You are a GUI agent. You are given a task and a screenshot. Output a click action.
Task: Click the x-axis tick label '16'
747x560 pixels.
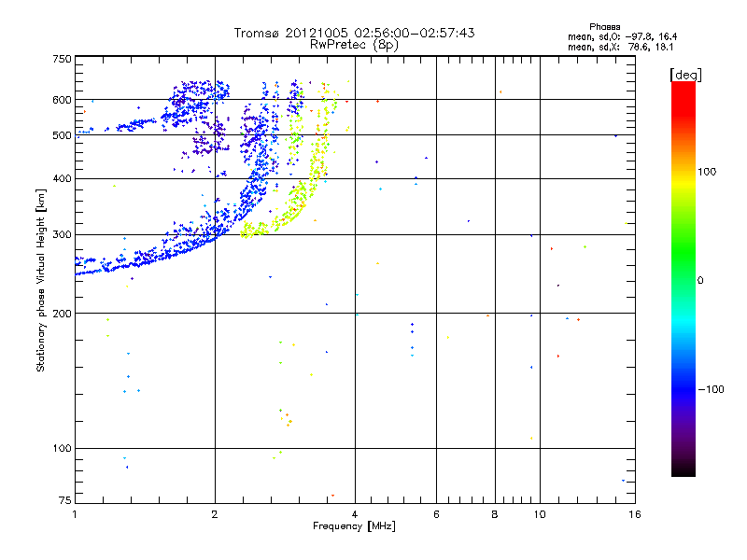pos(635,514)
